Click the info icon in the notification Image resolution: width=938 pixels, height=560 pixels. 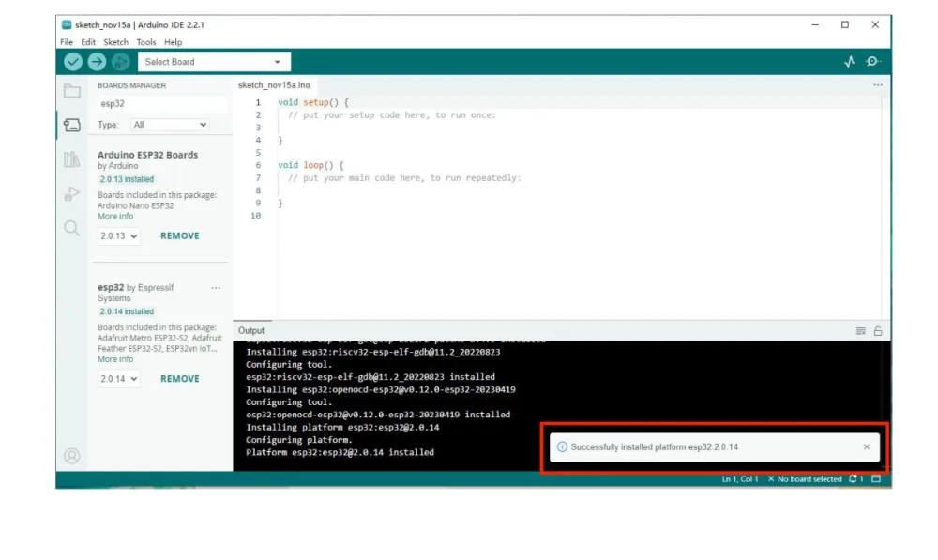pos(562,446)
